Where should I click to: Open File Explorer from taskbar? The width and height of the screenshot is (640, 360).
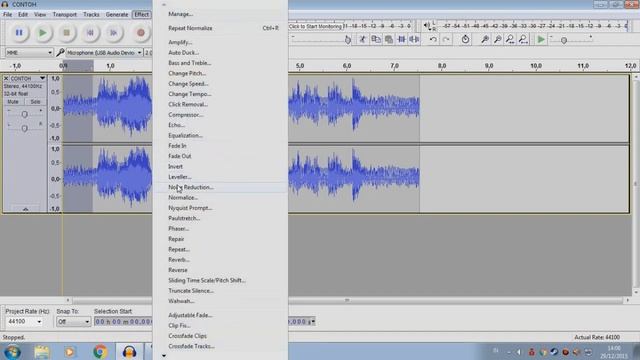(x=42, y=352)
